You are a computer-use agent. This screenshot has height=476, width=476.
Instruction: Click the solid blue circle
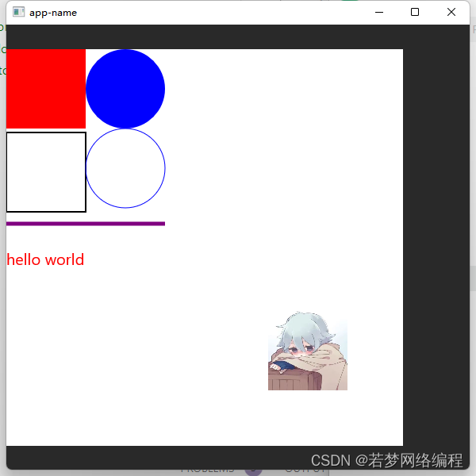[125, 89]
